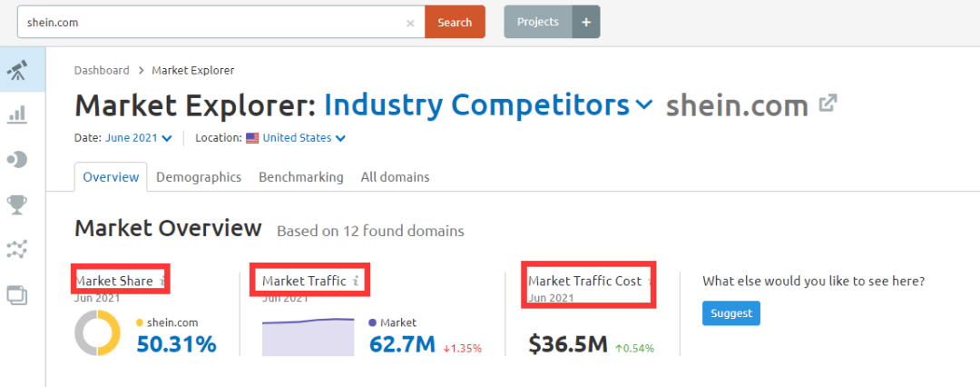
Task: Open the trophy icon in sidebar
Action: pos(16,203)
